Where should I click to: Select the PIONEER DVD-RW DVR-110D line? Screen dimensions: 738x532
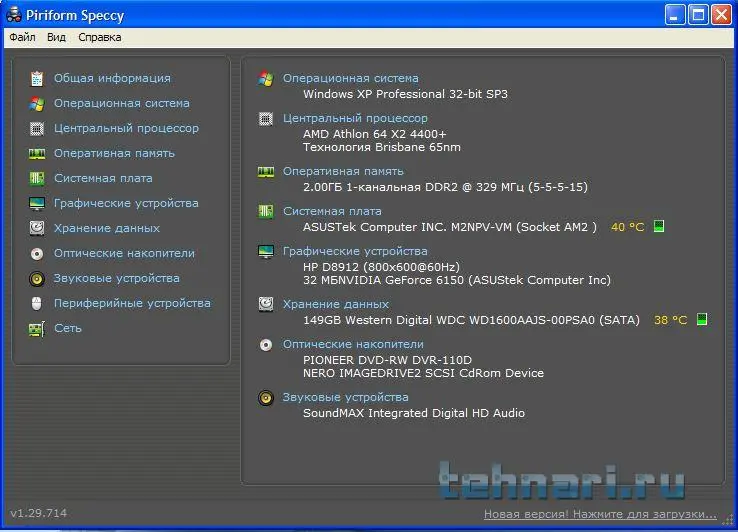point(387,360)
